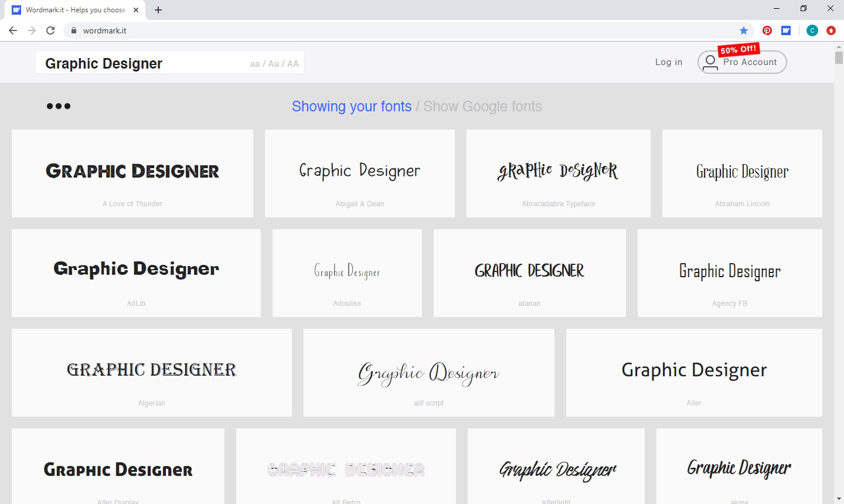Open a new browser tab
This screenshot has width=844, height=504.
click(158, 10)
